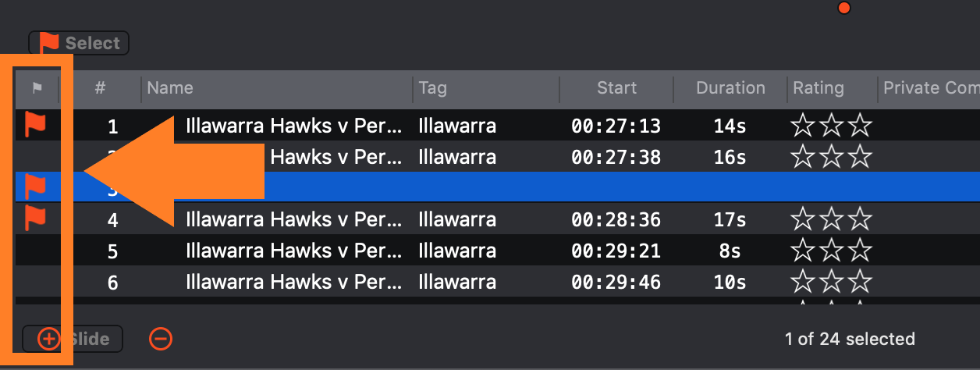Flag clip number 5
Image resolution: width=980 pixels, height=370 pixels.
point(36,251)
